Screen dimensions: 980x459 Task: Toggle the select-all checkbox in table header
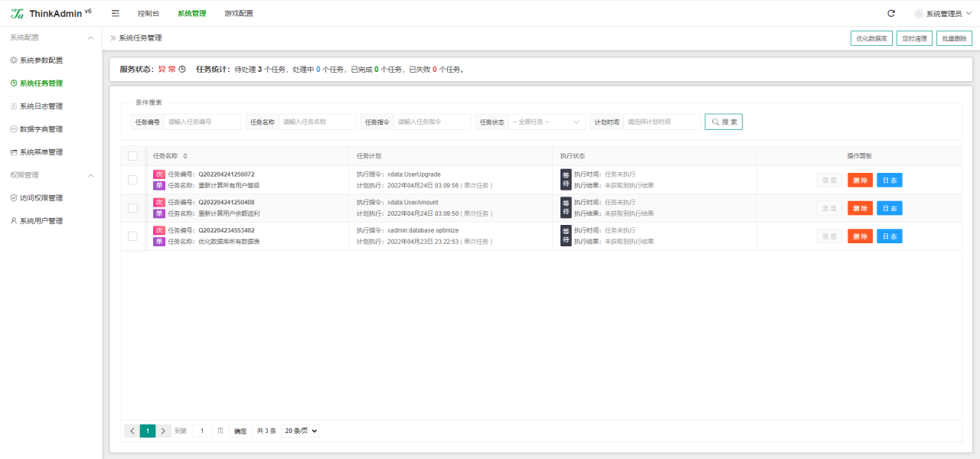[x=132, y=156]
